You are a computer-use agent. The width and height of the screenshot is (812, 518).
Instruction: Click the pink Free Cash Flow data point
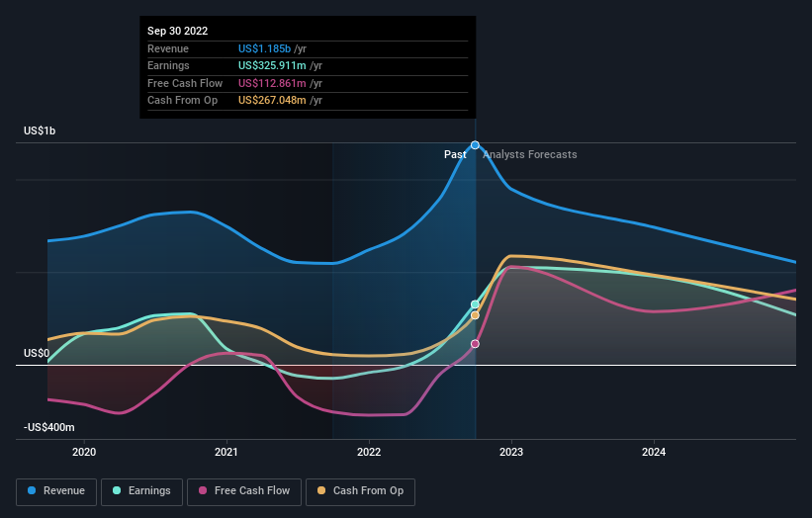[475, 344]
